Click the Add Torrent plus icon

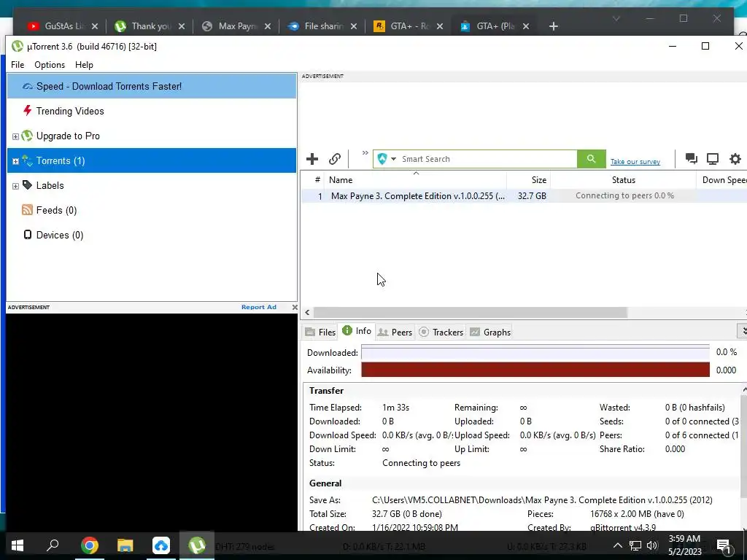312,158
